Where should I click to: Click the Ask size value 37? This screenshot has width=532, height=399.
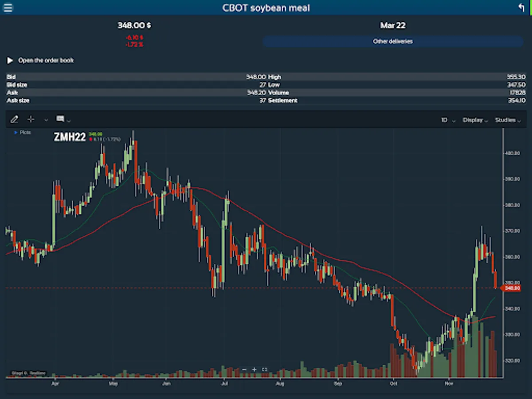[x=262, y=101]
